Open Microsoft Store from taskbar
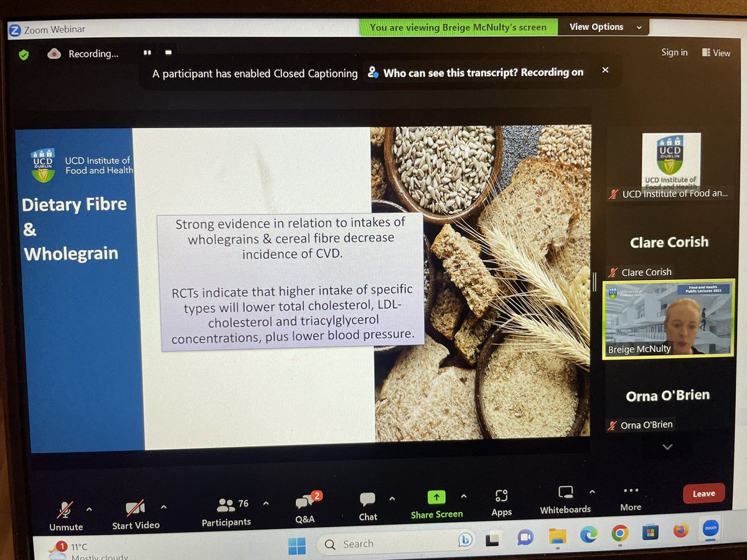The width and height of the screenshot is (747, 560). pos(651,532)
